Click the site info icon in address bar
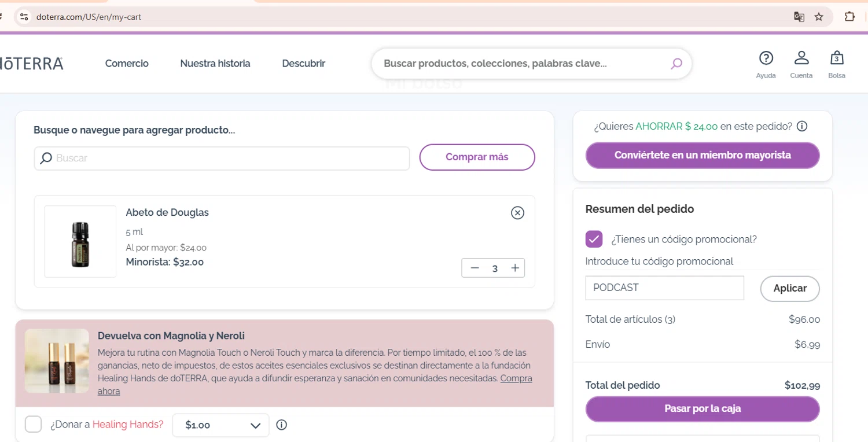This screenshot has width=868, height=442. click(x=24, y=17)
